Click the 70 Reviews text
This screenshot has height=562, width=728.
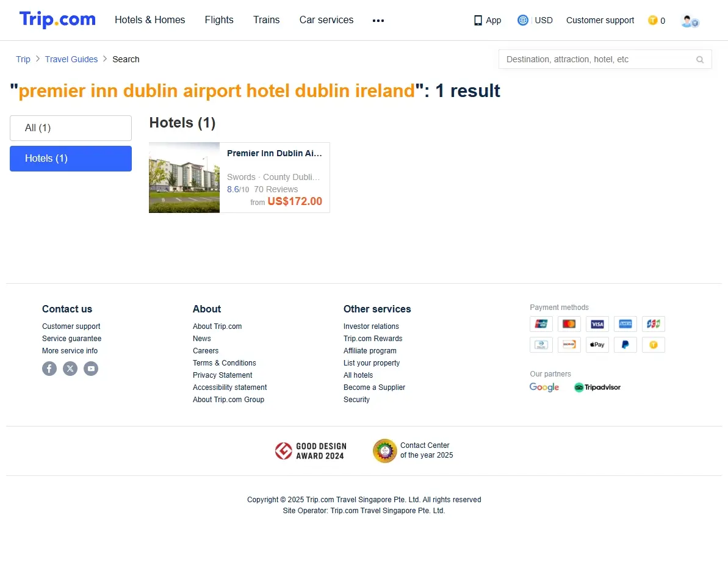coord(276,189)
